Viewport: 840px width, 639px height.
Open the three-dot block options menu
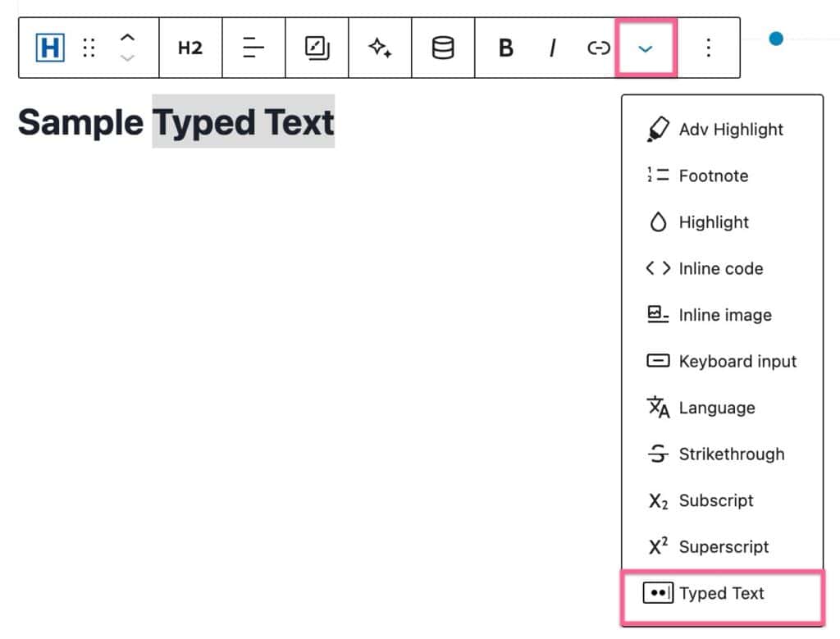708,48
